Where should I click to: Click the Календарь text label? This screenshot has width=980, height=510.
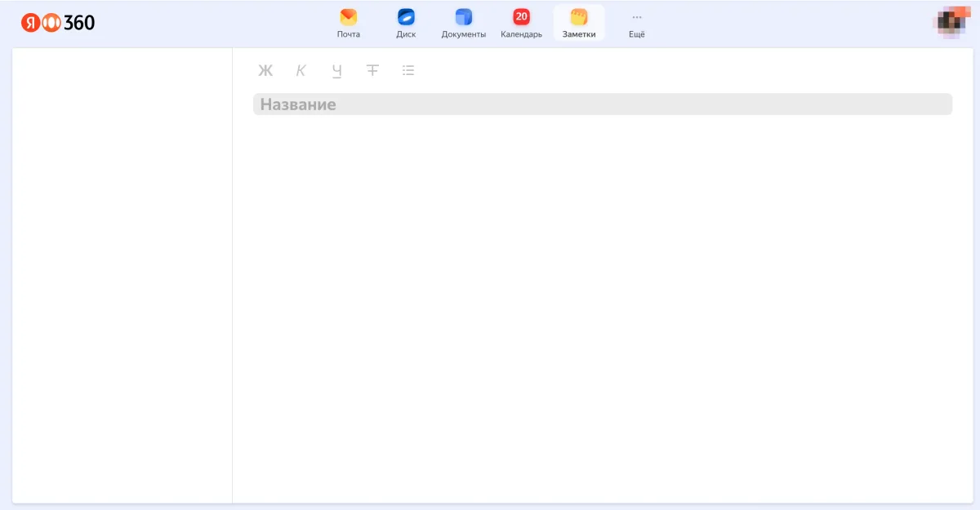pyautogui.click(x=521, y=34)
